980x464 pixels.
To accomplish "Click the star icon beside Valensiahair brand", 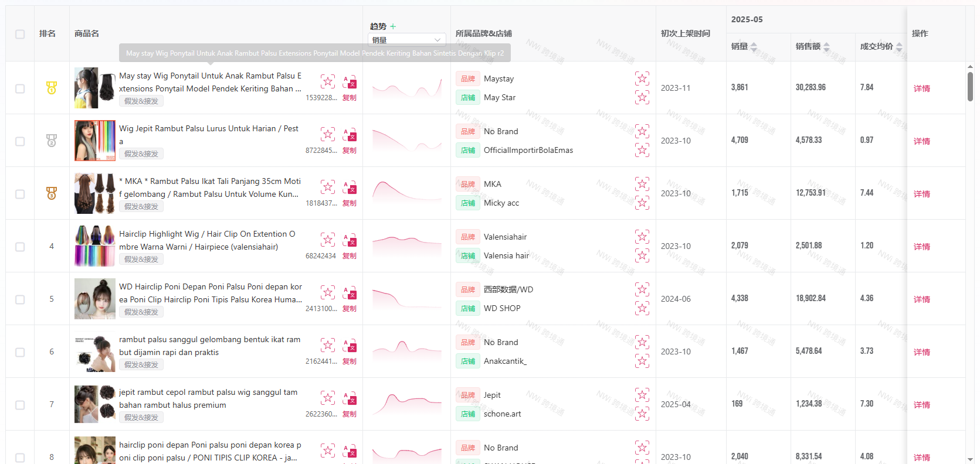I will click(x=642, y=237).
